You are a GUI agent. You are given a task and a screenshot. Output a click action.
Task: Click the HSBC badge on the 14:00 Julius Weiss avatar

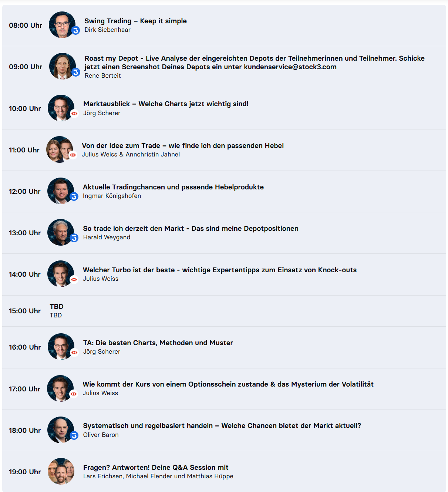coord(74,280)
